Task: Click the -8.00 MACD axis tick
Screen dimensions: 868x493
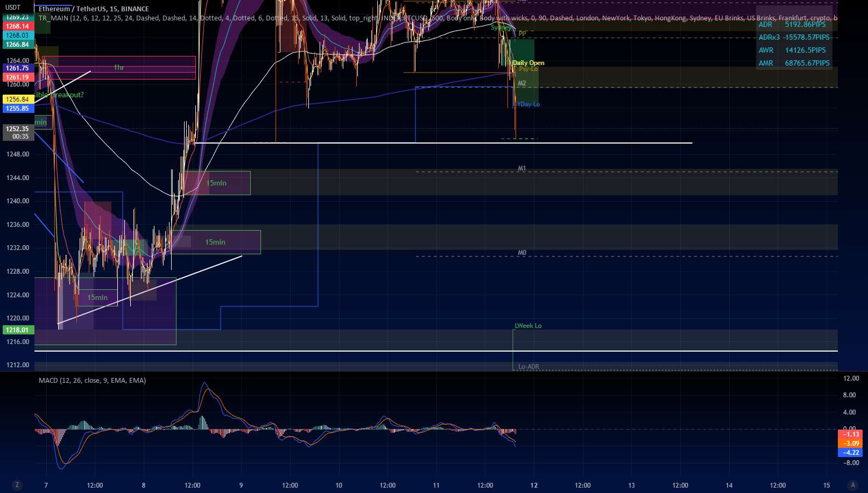Action: (x=851, y=463)
